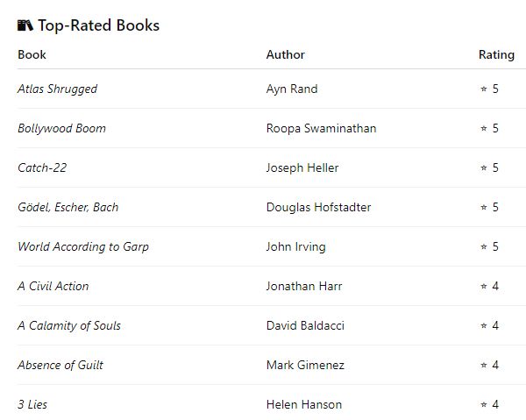Click the star icon in Atlas Shrugged row

pyautogui.click(x=483, y=89)
